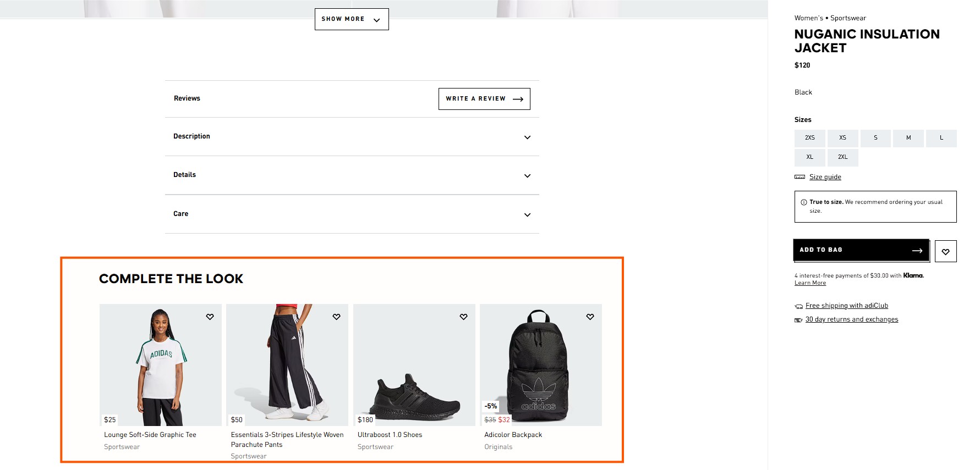Viewport: 980px width, 470px height.
Task: Click the ruler icon next to Size guide
Action: 800,177
